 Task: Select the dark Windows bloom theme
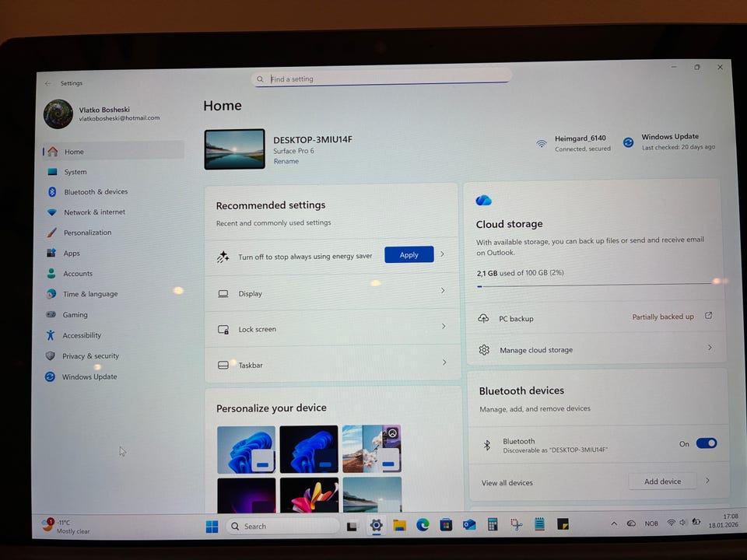pos(309,449)
